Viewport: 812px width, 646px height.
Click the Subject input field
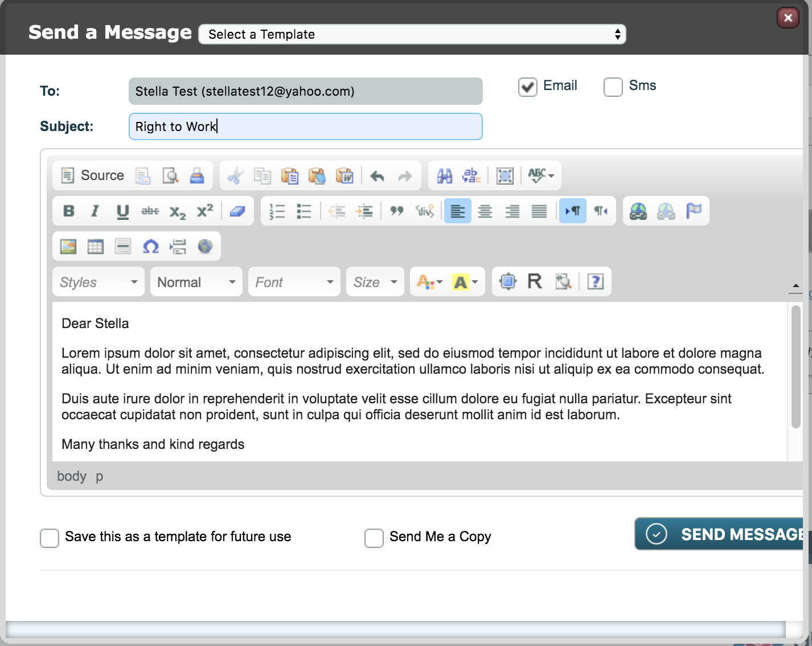click(x=306, y=126)
